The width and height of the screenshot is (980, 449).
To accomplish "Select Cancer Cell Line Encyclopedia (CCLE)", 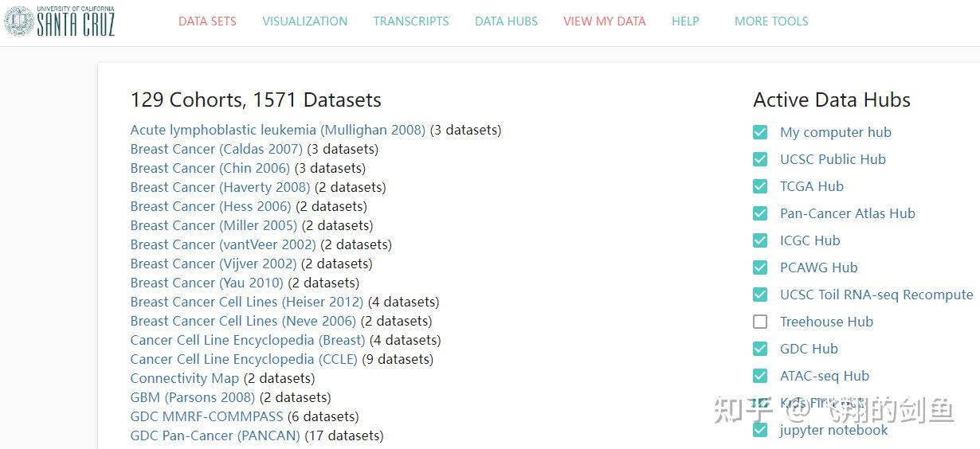I will [x=244, y=359].
